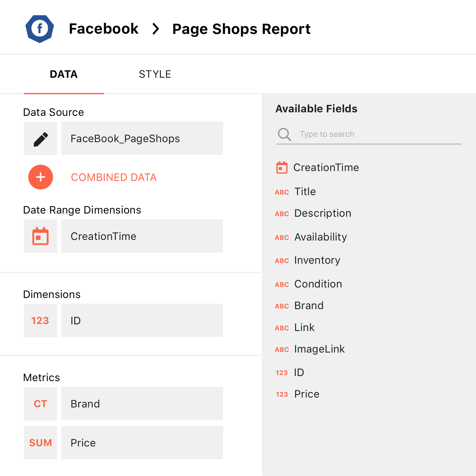Click the Data Source section label
The width and height of the screenshot is (476, 476).
(x=54, y=112)
